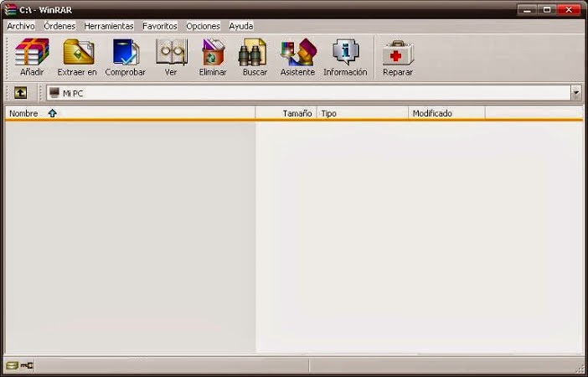
Task: Sort by Modificado column header
Action: [446, 113]
